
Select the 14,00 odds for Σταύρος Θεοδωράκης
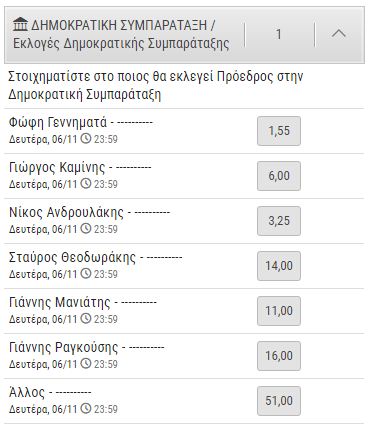pyautogui.click(x=279, y=266)
